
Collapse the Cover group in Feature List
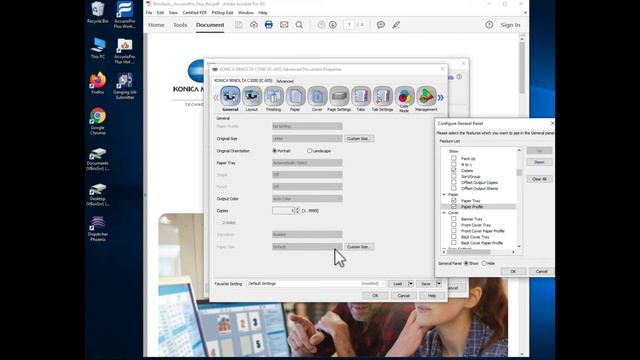tap(444, 213)
